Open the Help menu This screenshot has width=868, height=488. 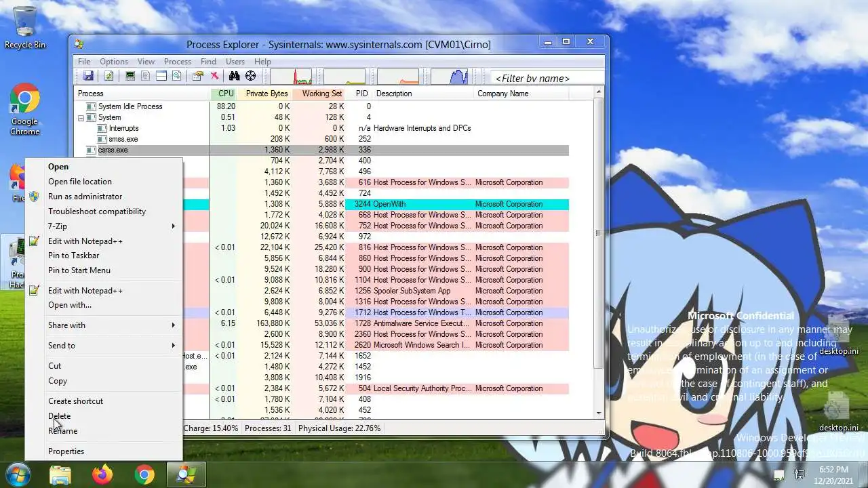pos(262,61)
